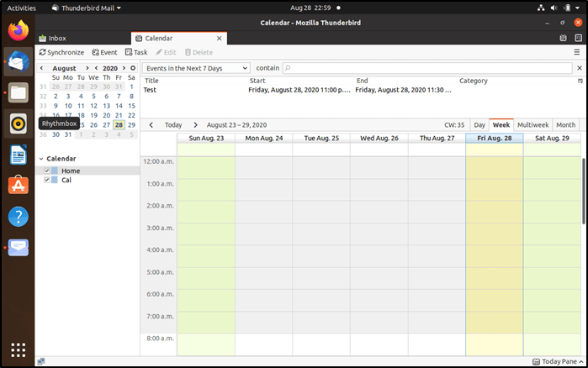Image resolution: width=588 pixels, height=368 pixels.
Task: Select day 28 in mini calendar
Action: (119, 125)
